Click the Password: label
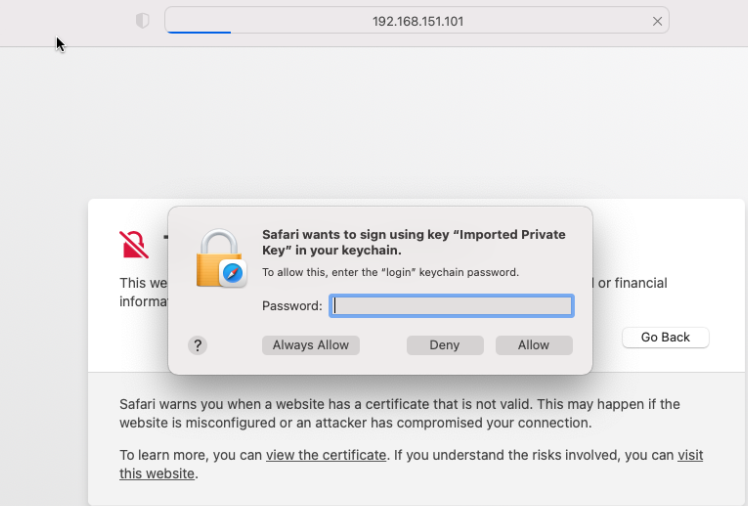Viewport: 748px width, 506px height. (292, 306)
